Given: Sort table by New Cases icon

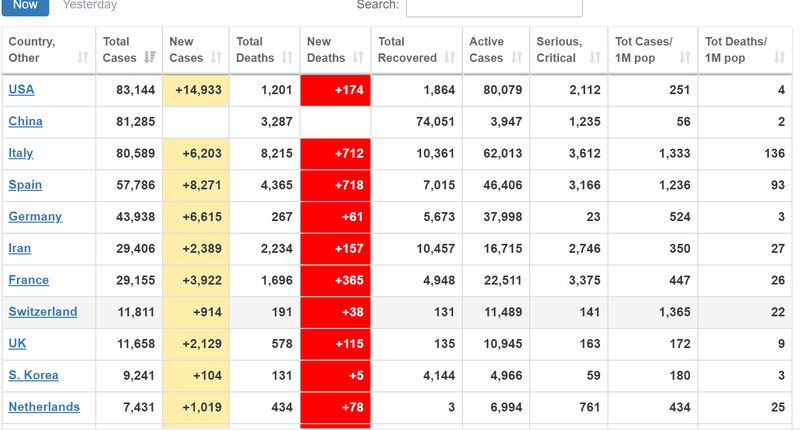Looking at the screenshot, I should 217,58.
